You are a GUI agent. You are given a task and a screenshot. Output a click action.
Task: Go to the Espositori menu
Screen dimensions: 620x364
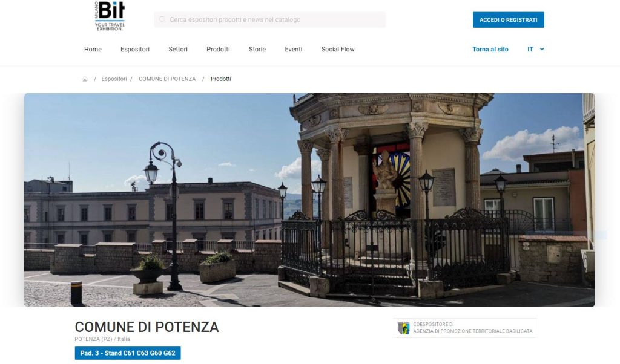(x=135, y=50)
